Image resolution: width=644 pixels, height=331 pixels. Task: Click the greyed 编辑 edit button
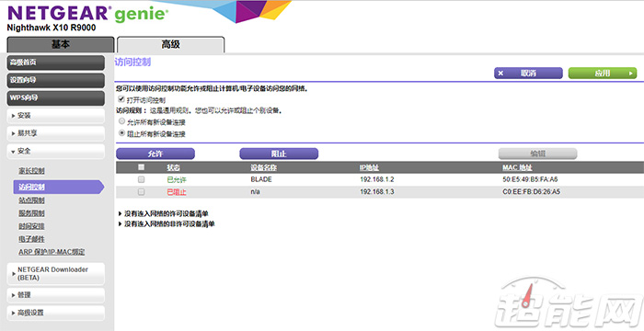pos(537,154)
